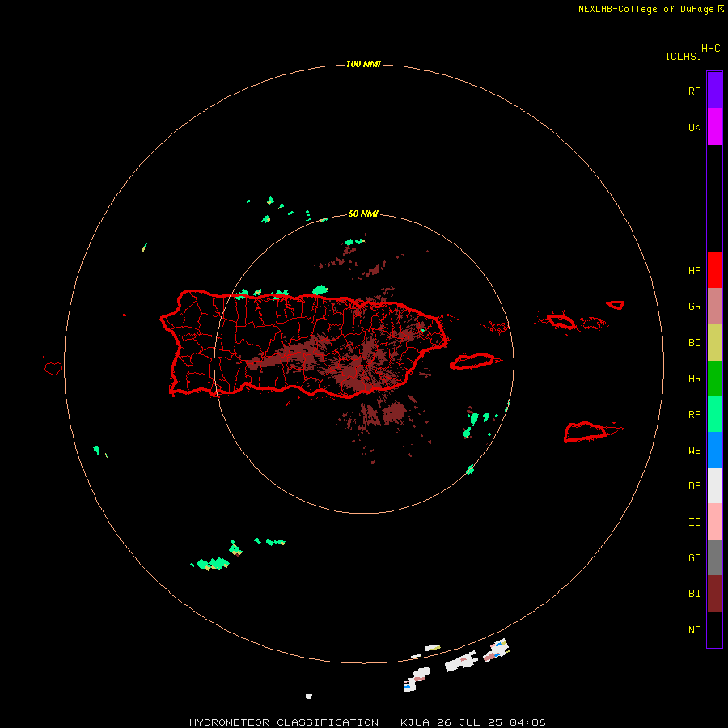Click the [CLAS] label above legend
Viewport: 728px width, 728px height.
pyautogui.click(x=684, y=56)
